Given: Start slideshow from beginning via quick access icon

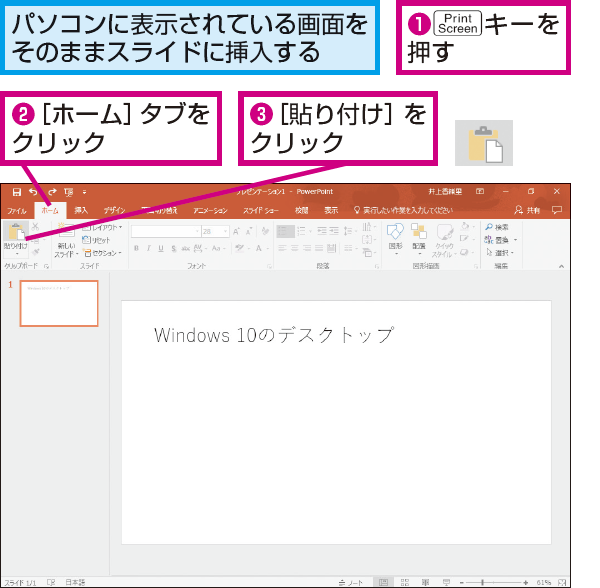Looking at the screenshot, I should [69, 192].
